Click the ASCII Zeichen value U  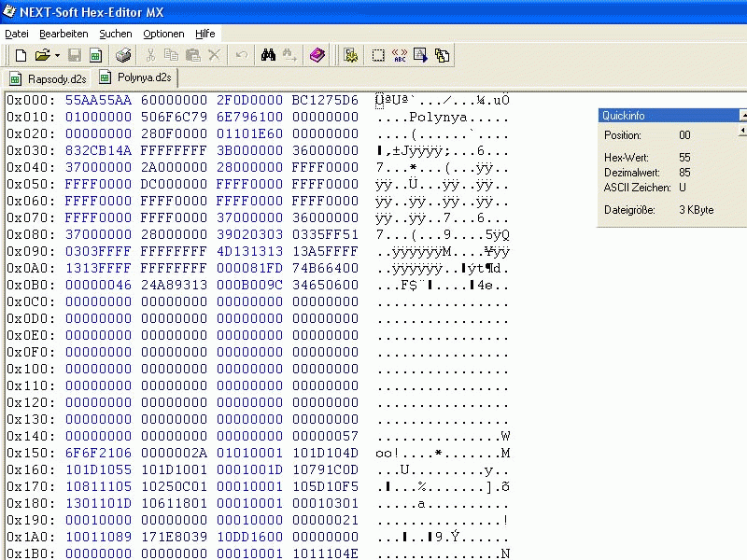click(683, 188)
